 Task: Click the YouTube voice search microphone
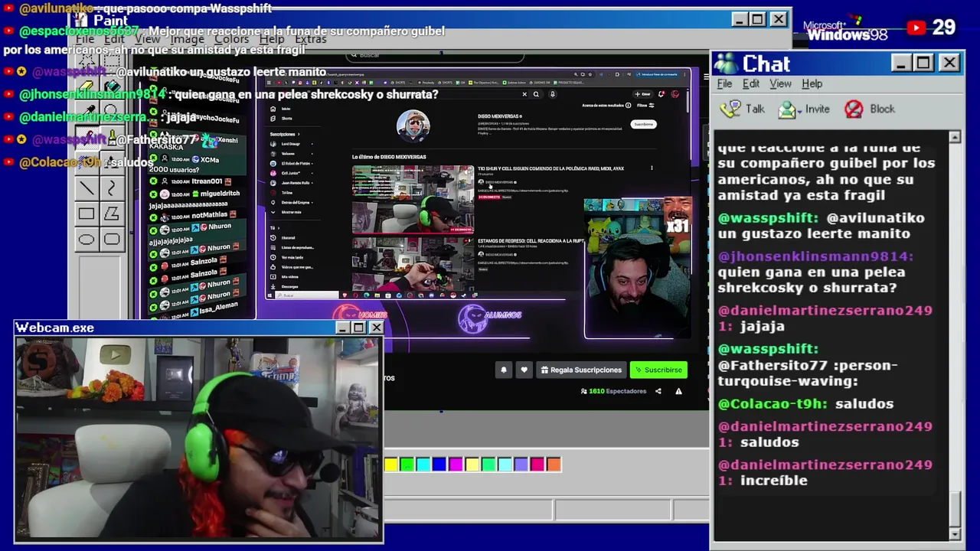coord(552,94)
